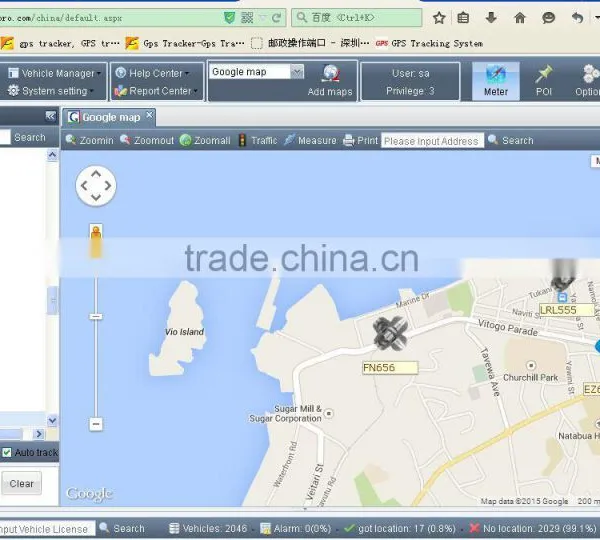Open the GPS Tracking System bookmark
Viewport: 600px width, 540px height.
point(429,43)
